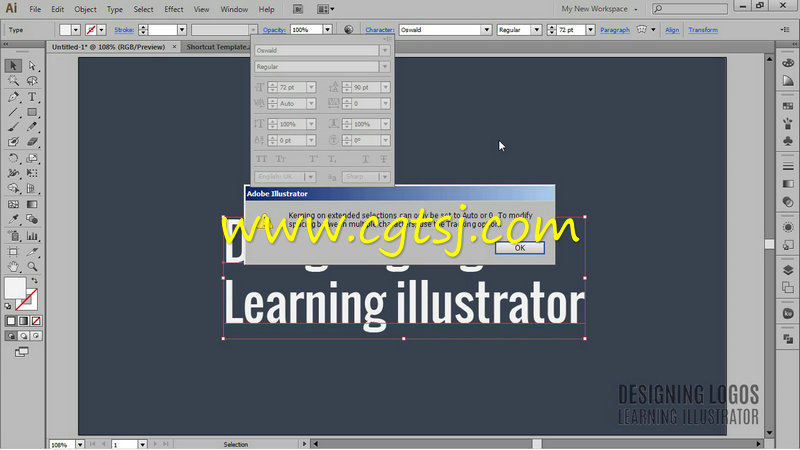Switch to Shortcut Template document tab
The width and height of the screenshot is (800, 450).
click(x=217, y=47)
